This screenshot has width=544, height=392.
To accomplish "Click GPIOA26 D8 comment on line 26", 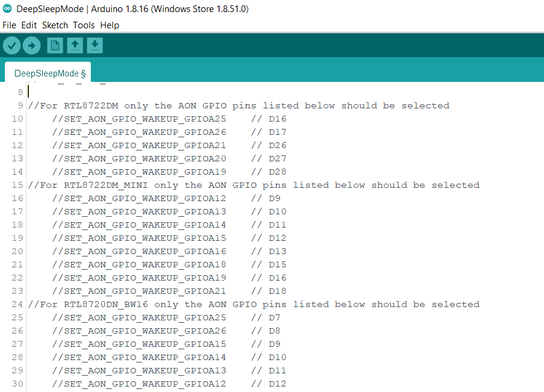I will [166, 331].
